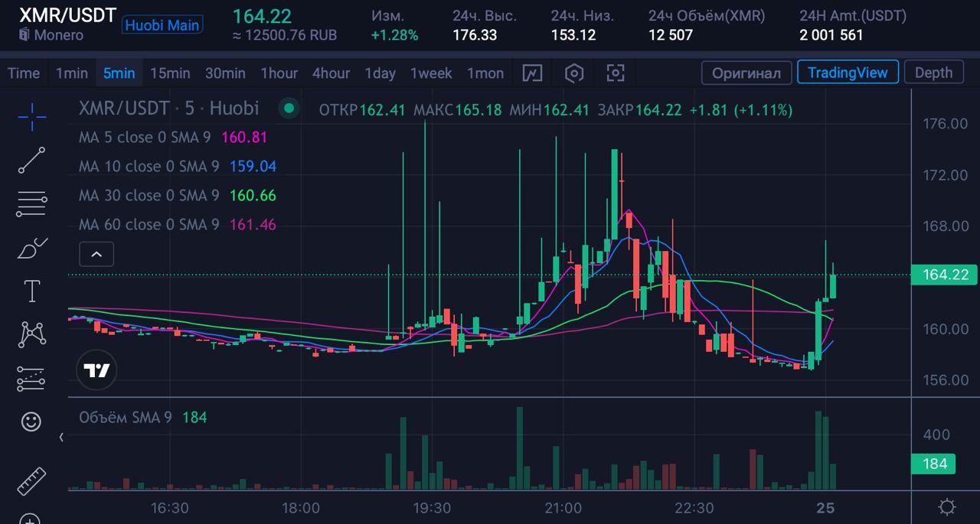Click the TradingView logo on the chart
The width and height of the screenshot is (980, 524).
(97, 371)
